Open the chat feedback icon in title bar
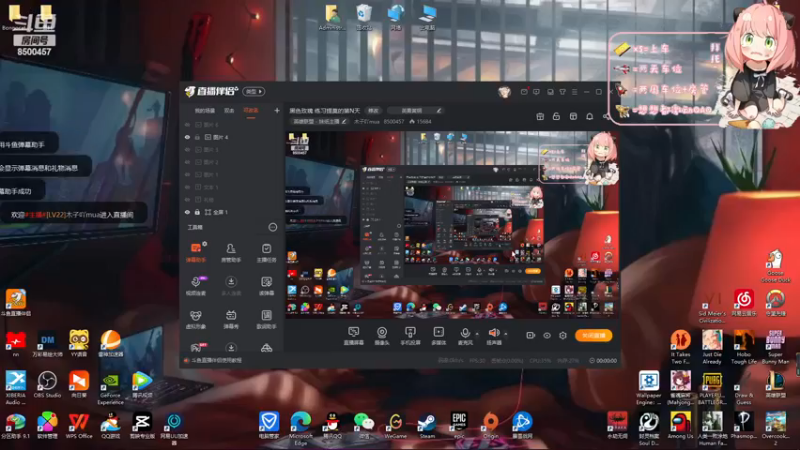The width and height of the screenshot is (800, 450). [x=536, y=92]
